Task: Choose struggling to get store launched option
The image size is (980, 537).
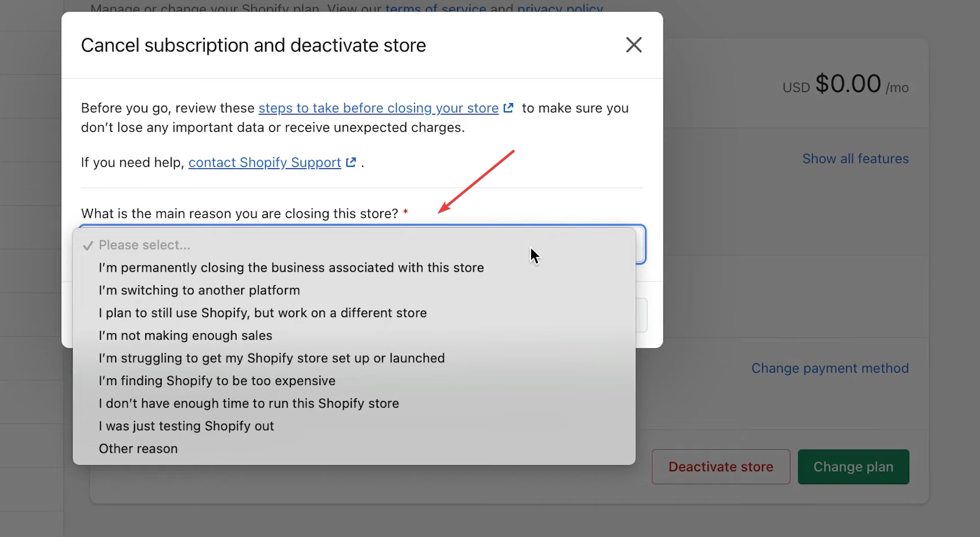Action: [x=271, y=358]
